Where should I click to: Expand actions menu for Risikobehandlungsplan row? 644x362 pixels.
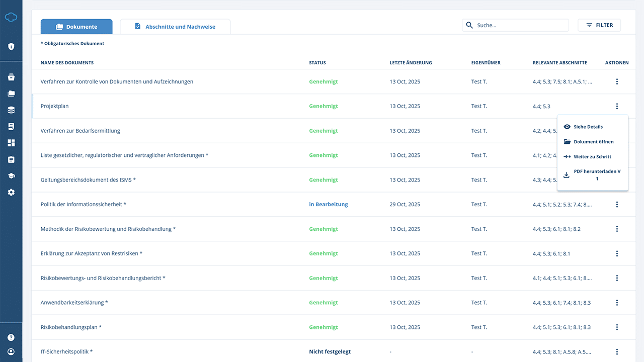click(x=617, y=327)
